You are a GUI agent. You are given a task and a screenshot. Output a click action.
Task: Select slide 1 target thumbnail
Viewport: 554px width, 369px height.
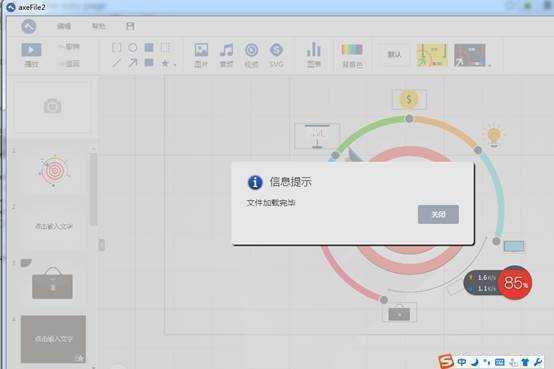[53, 171]
